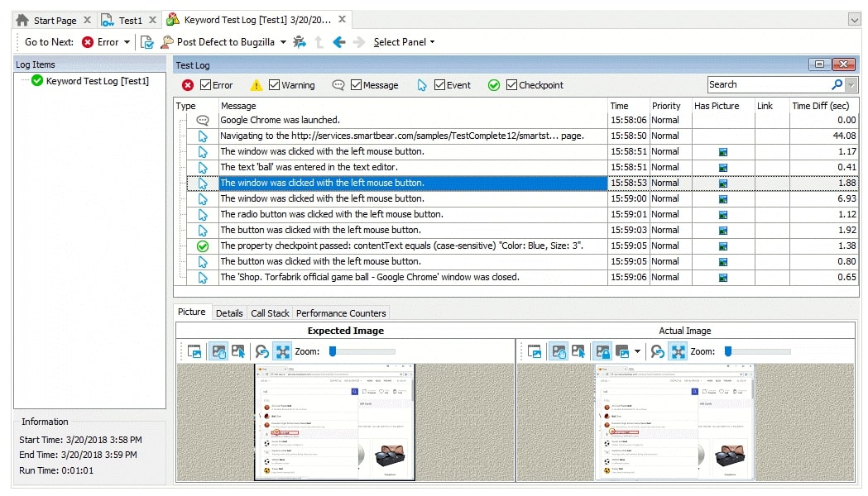Click the blue back navigation arrow
Viewport: 868px width, 496px height.
[x=338, y=42]
